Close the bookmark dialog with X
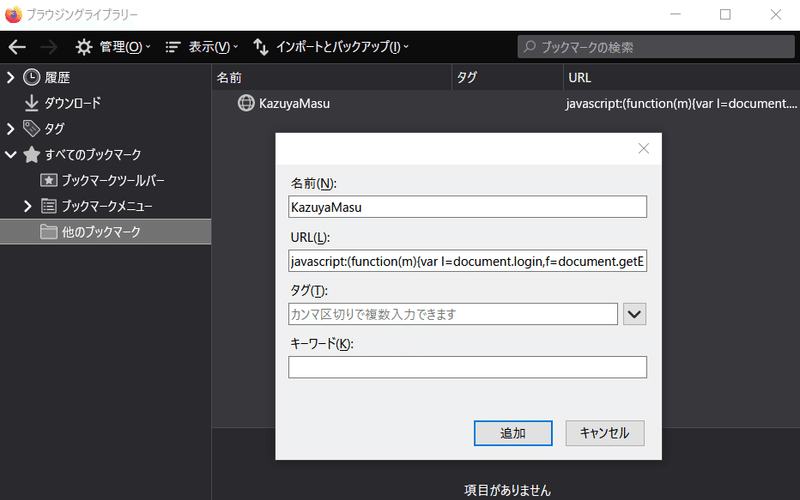The image size is (800, 500). pos(643,148)
